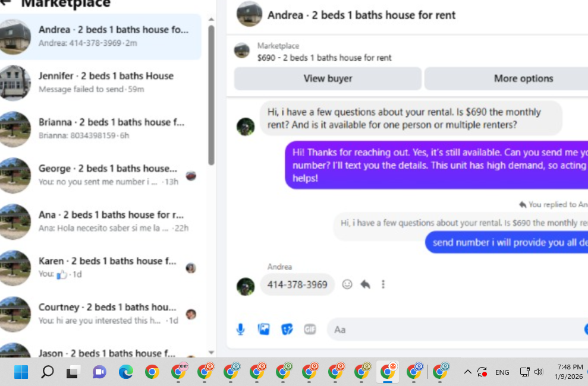Open the GIF picker icon
The height and width of the screenshot is (386, 588).
[x=310, y=329]
